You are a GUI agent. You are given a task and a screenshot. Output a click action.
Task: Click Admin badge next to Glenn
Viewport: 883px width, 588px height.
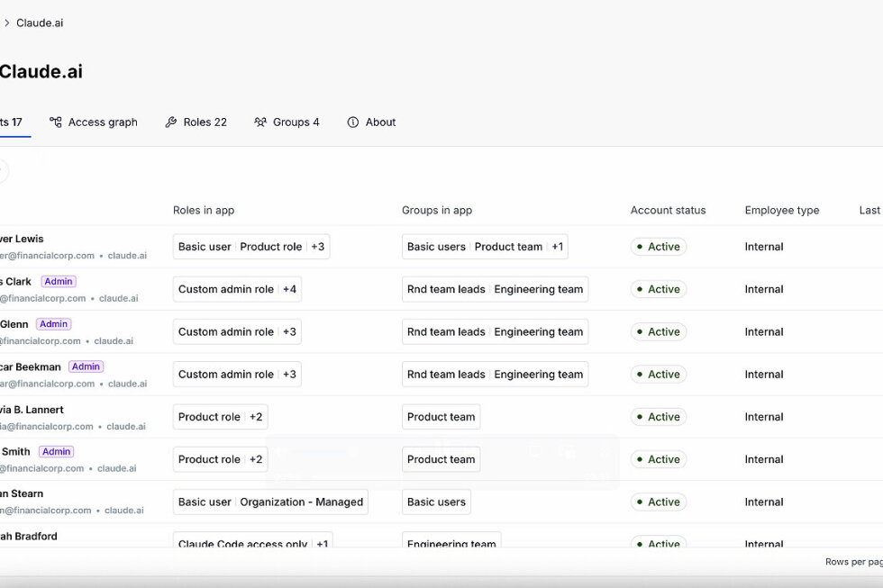coord(53,324)
